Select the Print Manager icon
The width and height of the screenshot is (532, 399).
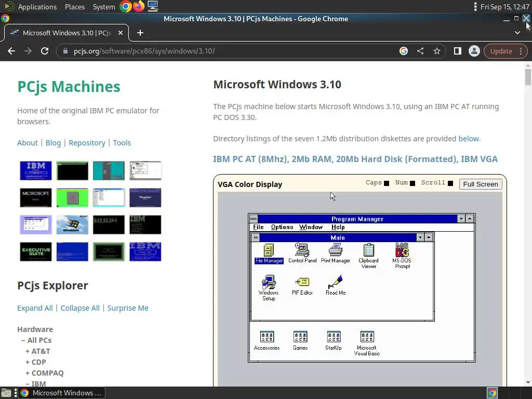(335, 254)
